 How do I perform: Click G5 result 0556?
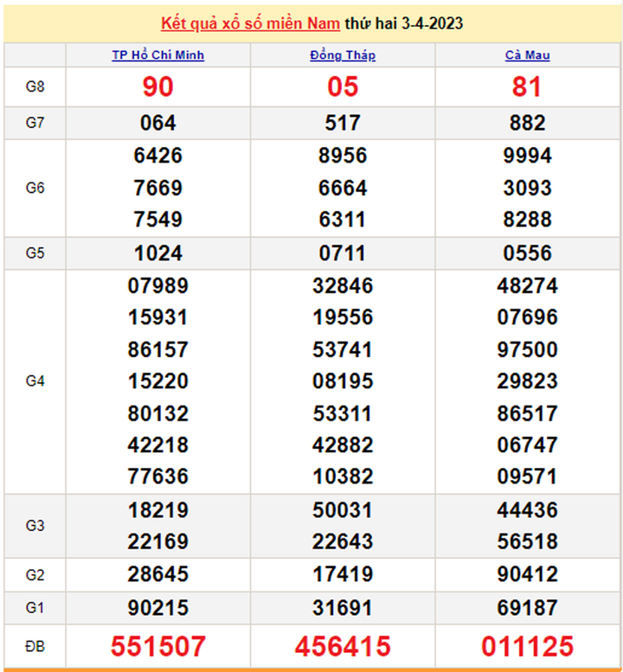[527, 253]
